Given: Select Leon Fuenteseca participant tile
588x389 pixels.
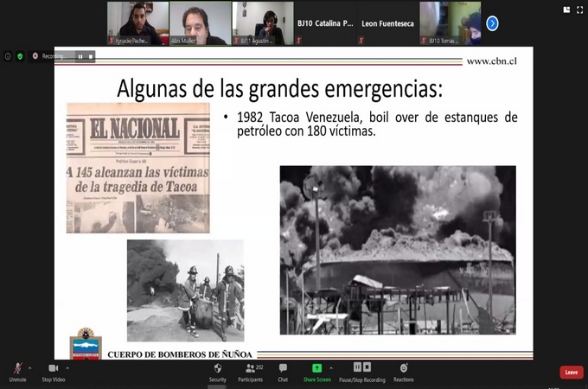Looking at the screenshot, I should coord(387,23).
